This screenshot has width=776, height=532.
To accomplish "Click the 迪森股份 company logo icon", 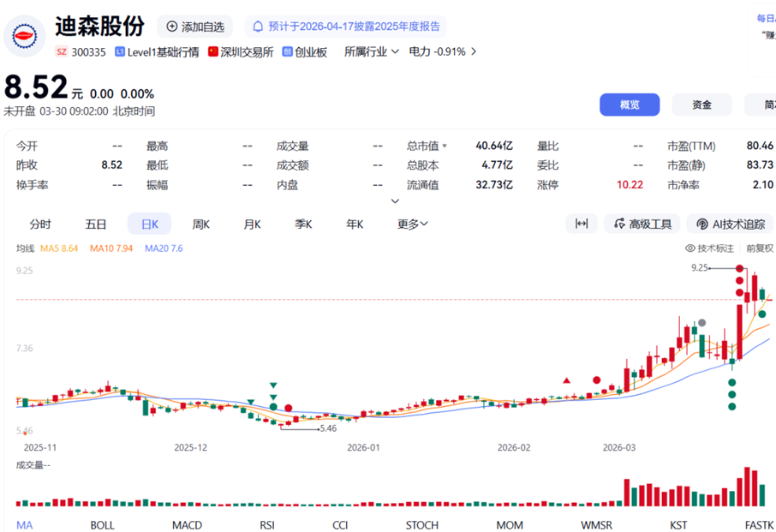I will 26,36.
